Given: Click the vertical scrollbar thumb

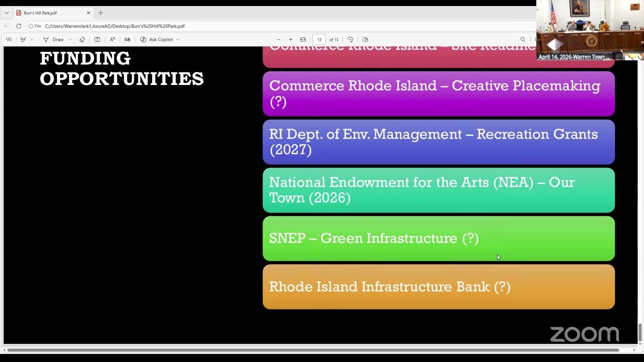Looking at the screenshot, I should point(640,332).
